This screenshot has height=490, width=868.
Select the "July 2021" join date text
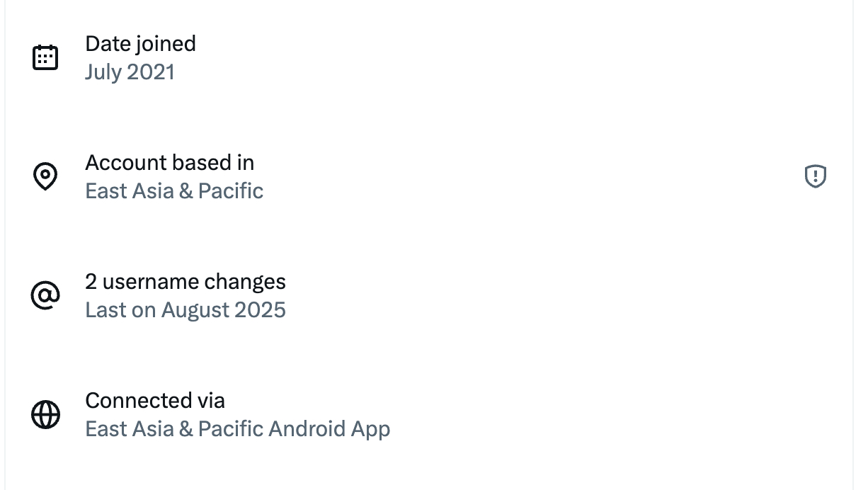pyautogui.click(x=130, y=72)
